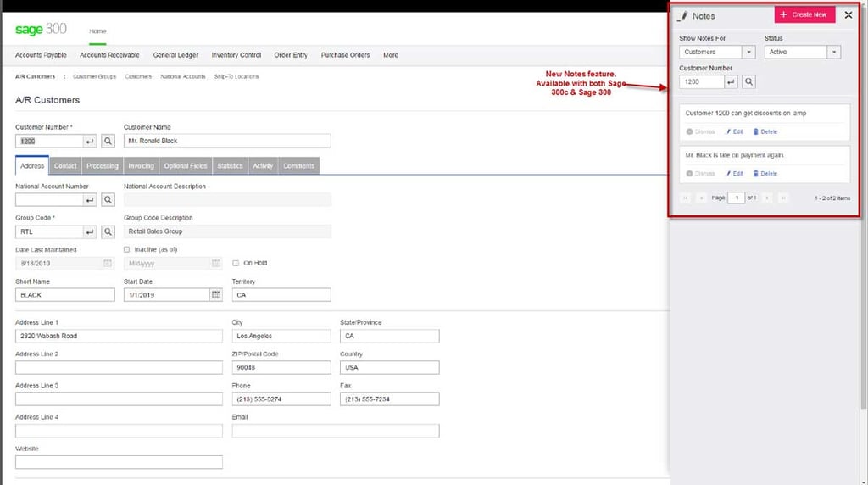
Task: Click the Notes pencil icon in panel header
Action: pyautogui.click(x=683, y=16)
